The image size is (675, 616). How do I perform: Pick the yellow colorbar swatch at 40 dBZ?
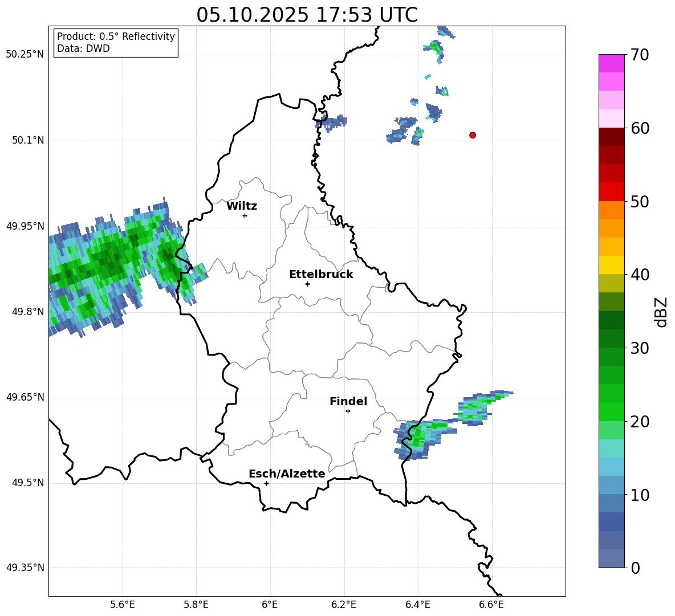coord(612,265)
